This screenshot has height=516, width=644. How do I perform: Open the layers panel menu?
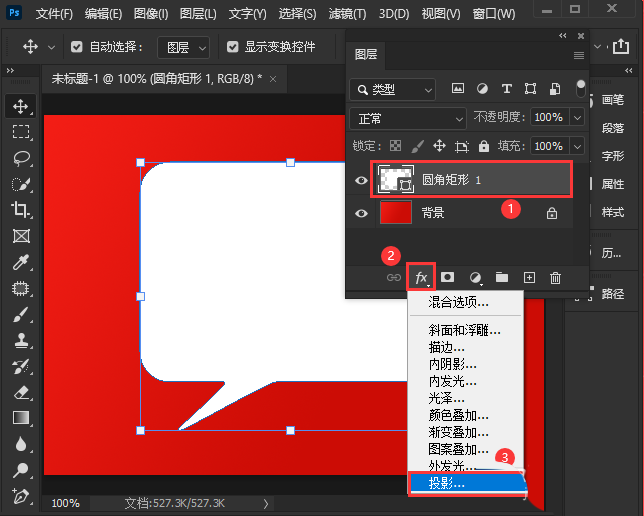[579, 55]
